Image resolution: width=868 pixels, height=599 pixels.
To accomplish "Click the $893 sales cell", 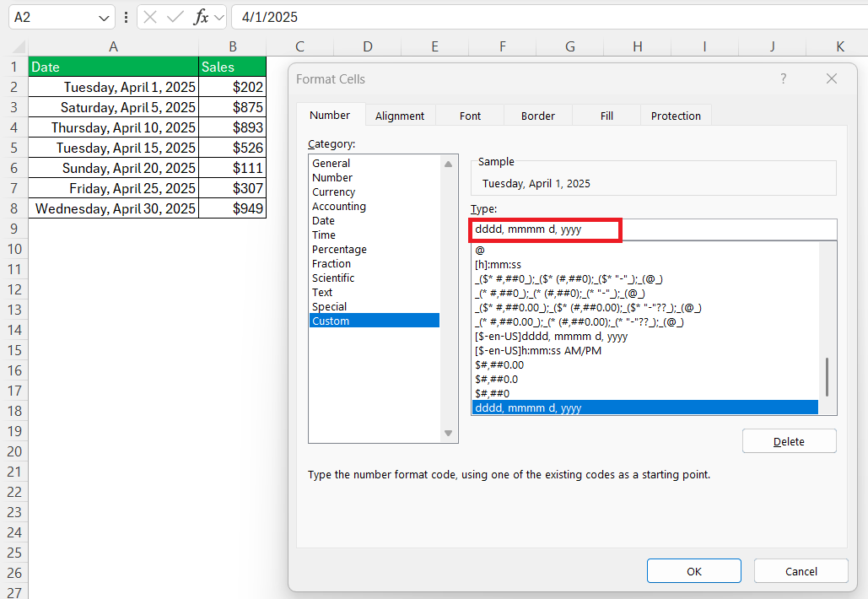I will point(233,127).
